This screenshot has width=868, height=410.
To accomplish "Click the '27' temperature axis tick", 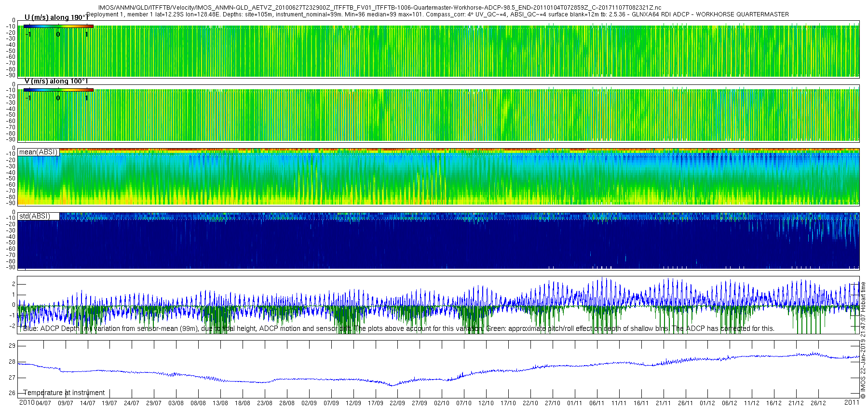I will click(x=12, y=378).
